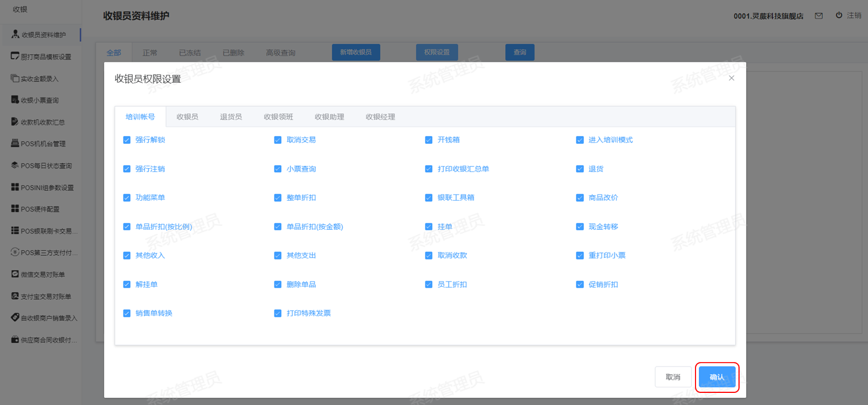
Task: Uncheck the 打印特殊发票 permission
Action: [278, 314]
